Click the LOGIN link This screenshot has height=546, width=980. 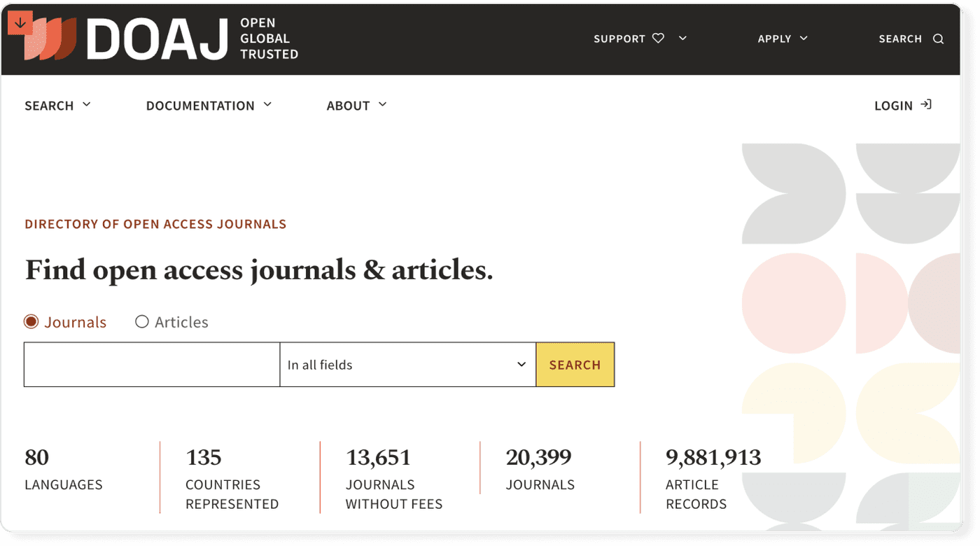tap(893, 105)
